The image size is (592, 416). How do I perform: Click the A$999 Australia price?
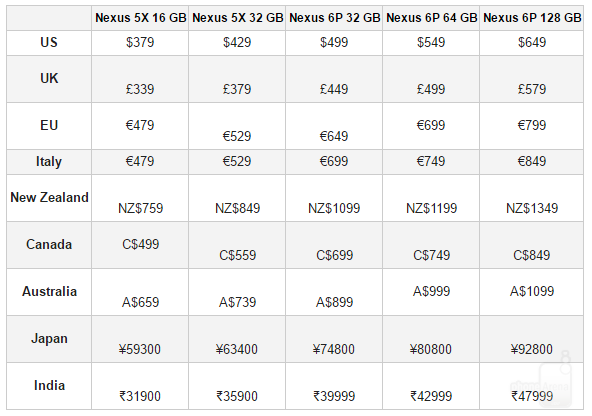432,291
